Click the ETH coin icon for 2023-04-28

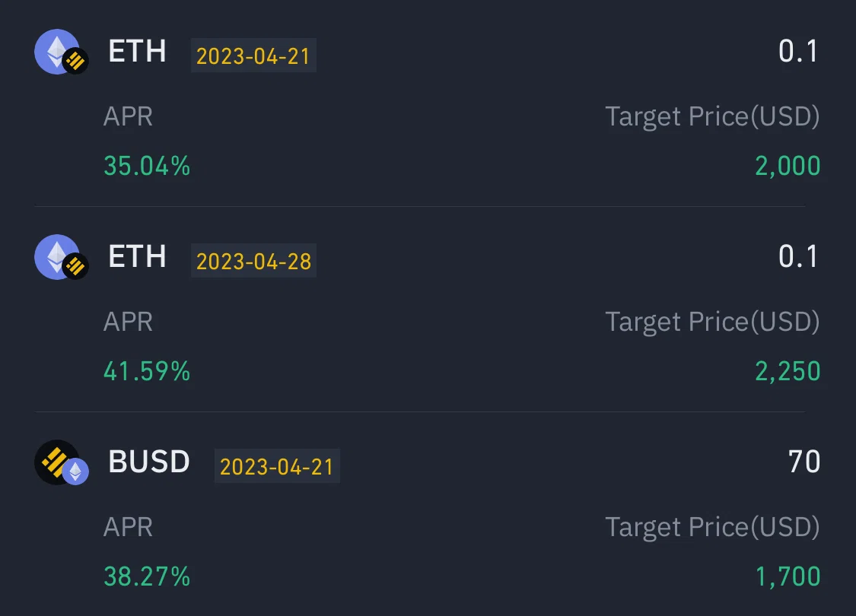click(x=61, y=257)
